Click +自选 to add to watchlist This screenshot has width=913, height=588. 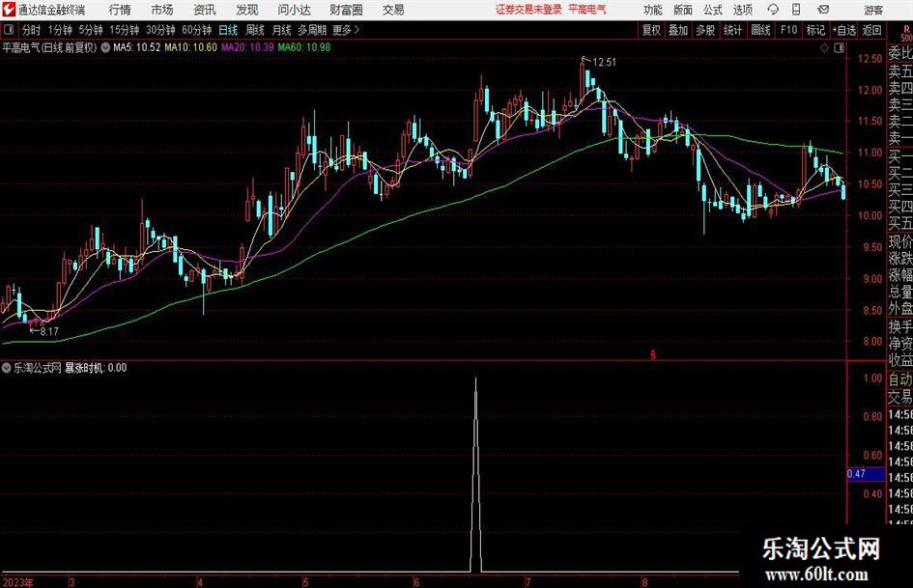(x=843, y=30)
